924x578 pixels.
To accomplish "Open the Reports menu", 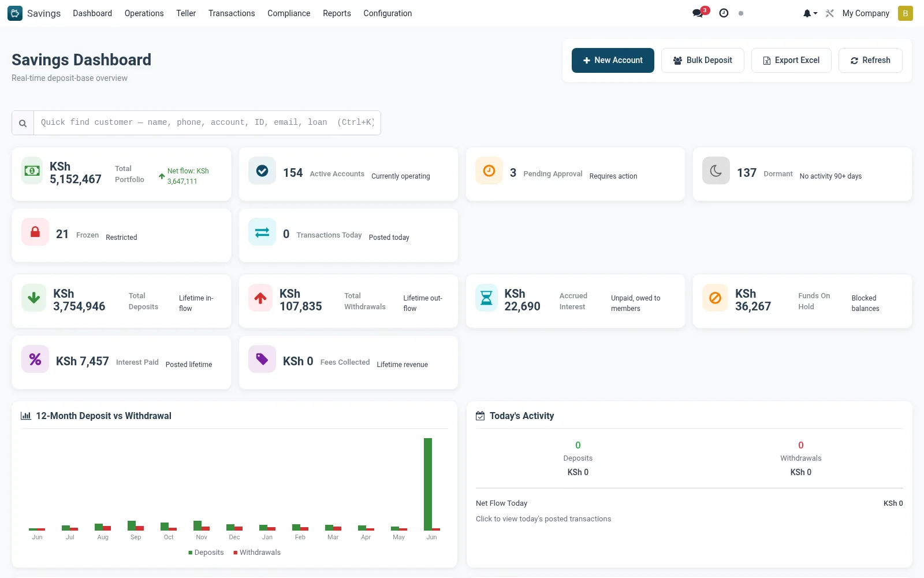I will (x=337, y=13).
